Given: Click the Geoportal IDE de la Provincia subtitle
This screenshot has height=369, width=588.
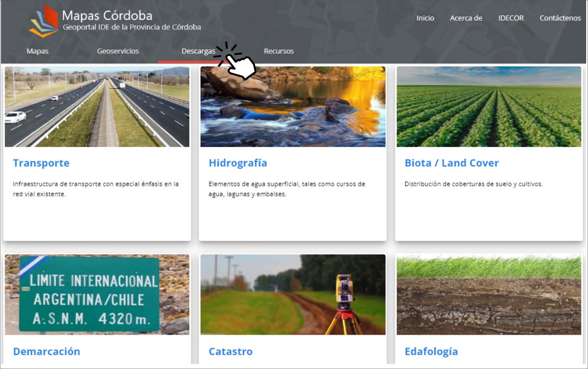Looking at the screenshot, I should point(132,27).
